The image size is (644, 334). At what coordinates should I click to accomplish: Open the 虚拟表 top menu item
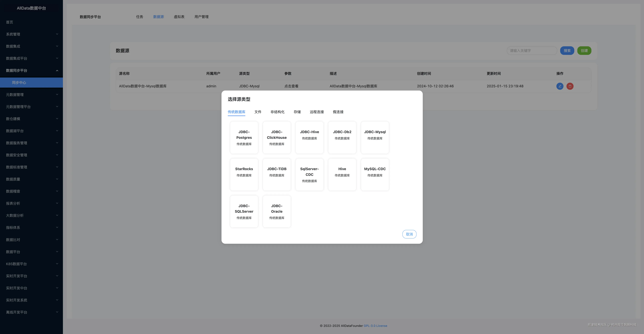[x=179, y=17]
